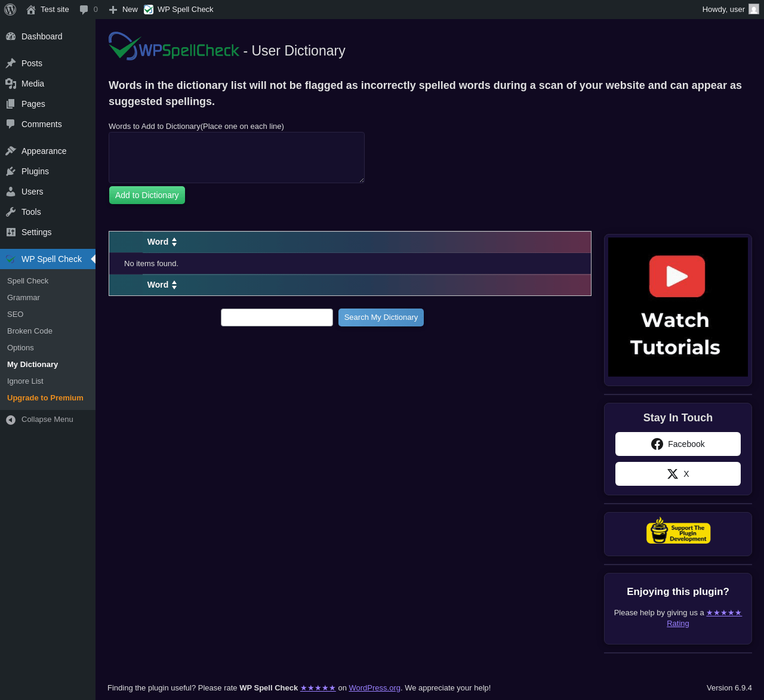Open the Options submenu item
The width and height of the screenshot is (764, 700).
[20, 348]
